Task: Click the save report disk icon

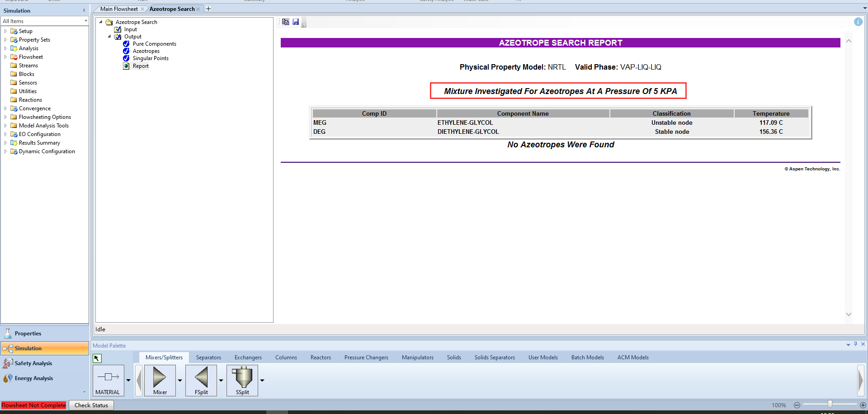Action: (x=296, y=22)
